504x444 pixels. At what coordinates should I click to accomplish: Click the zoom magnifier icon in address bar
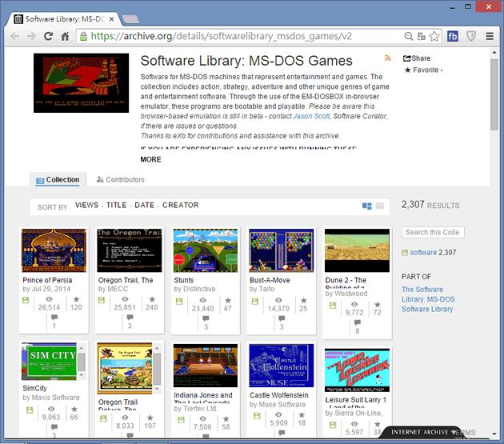point(409,36)
